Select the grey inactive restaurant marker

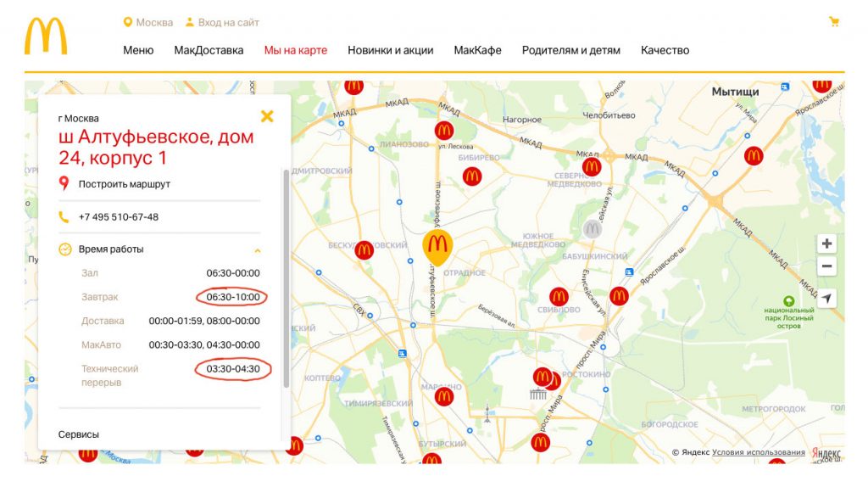click(x=593, y=229)
